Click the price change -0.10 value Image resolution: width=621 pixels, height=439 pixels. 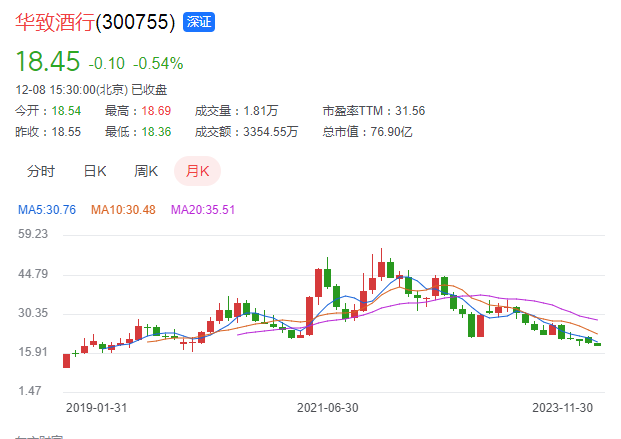(107, 63)
